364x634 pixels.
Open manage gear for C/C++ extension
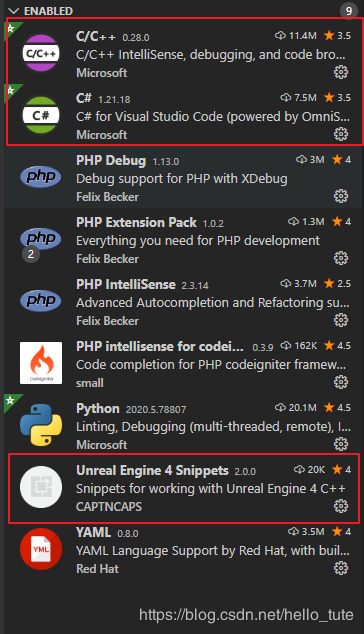pyautogui.click(x=341, y=72)
